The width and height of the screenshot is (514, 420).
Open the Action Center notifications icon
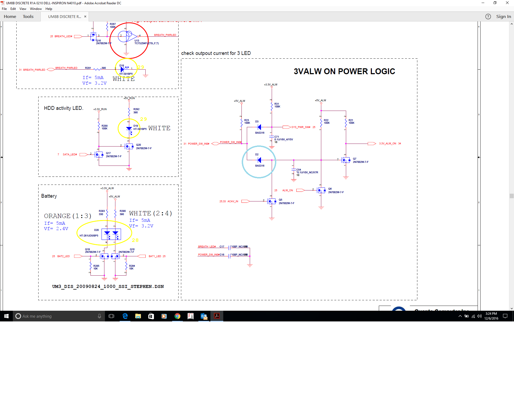pos(505,316)
